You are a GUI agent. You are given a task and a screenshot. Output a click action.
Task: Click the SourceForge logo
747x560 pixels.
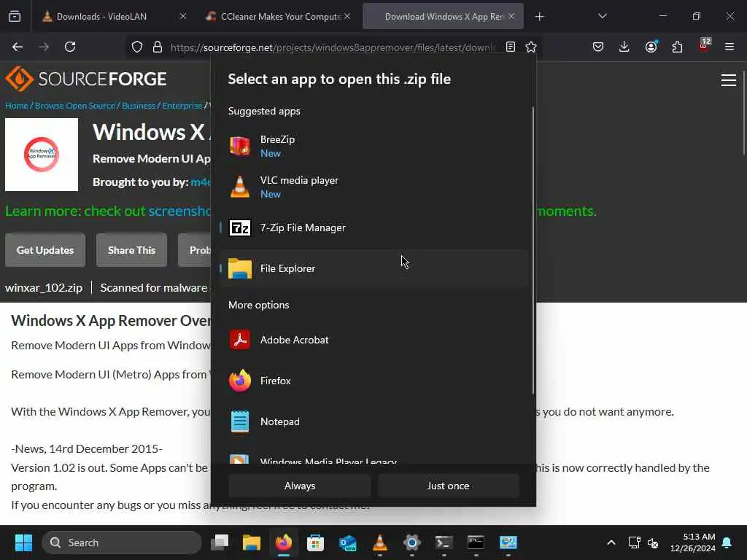(x=86, y=79)
